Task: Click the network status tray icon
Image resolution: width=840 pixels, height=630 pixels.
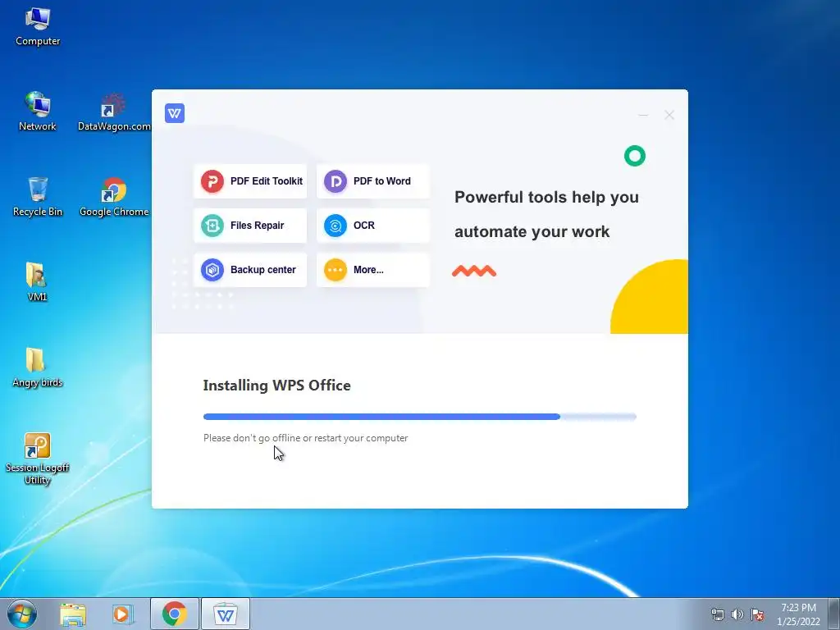Action: point(717,614)
